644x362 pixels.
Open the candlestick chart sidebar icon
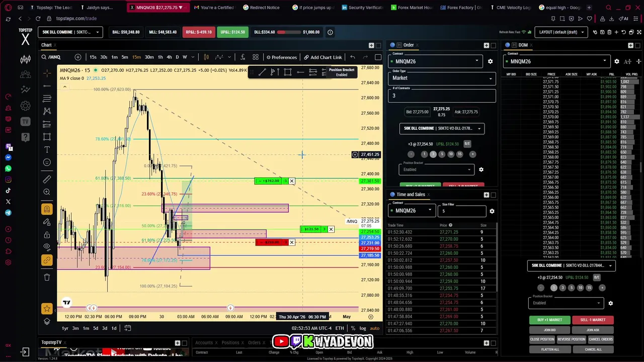tap(25, 60)
